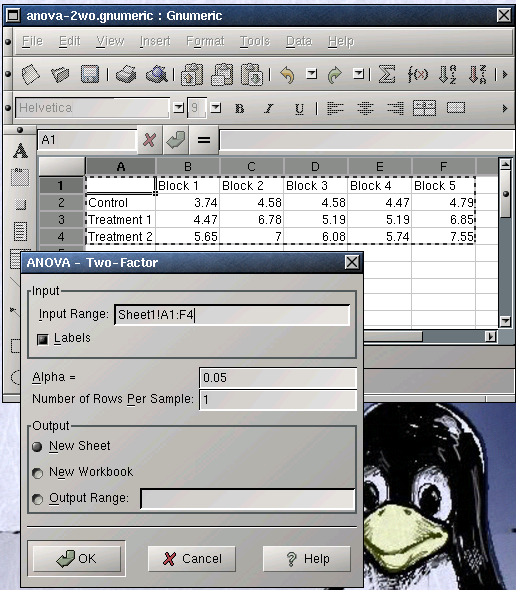Toggle the Labels checkbox
Viewport: 516px width, 590px height.
tap(43, 339)
